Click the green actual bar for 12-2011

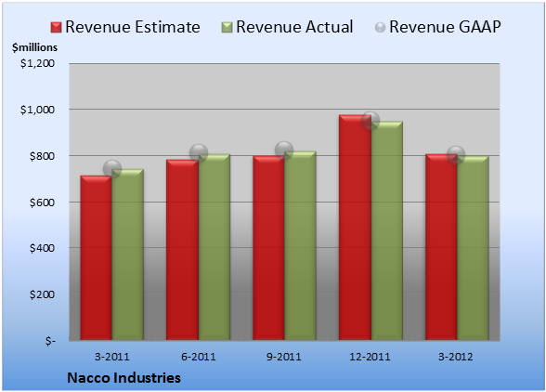coord(387,230)
